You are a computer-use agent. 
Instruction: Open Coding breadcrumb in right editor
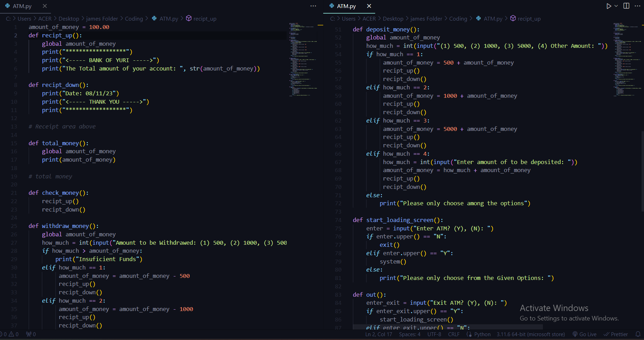pyautogui.click(x=458, y=19)
